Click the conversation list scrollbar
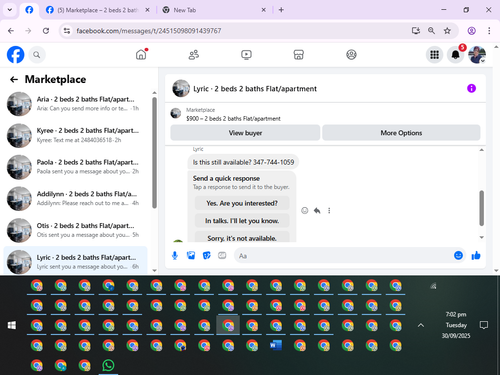This screenshot has height=375, width=500. [x=154, y=153]
